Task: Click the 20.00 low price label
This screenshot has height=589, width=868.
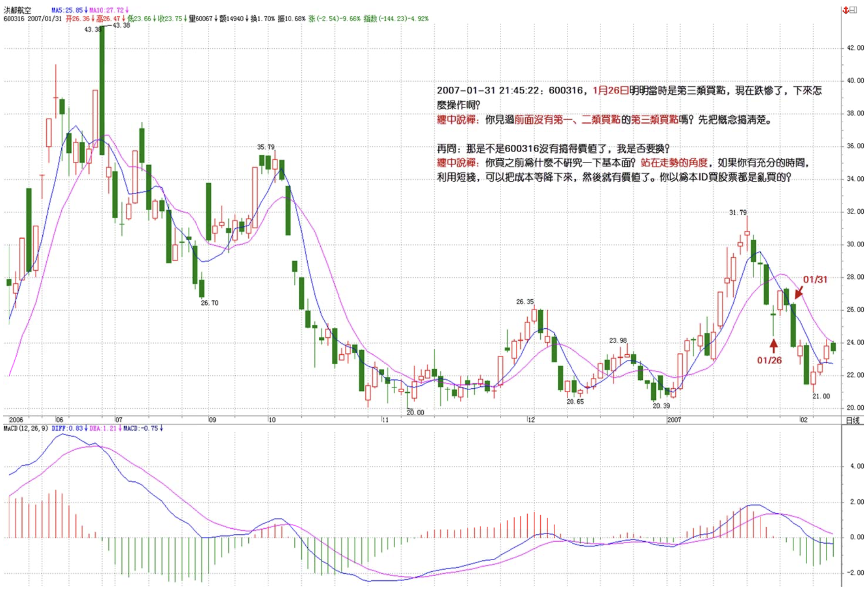Action: [x=415, y=412]
